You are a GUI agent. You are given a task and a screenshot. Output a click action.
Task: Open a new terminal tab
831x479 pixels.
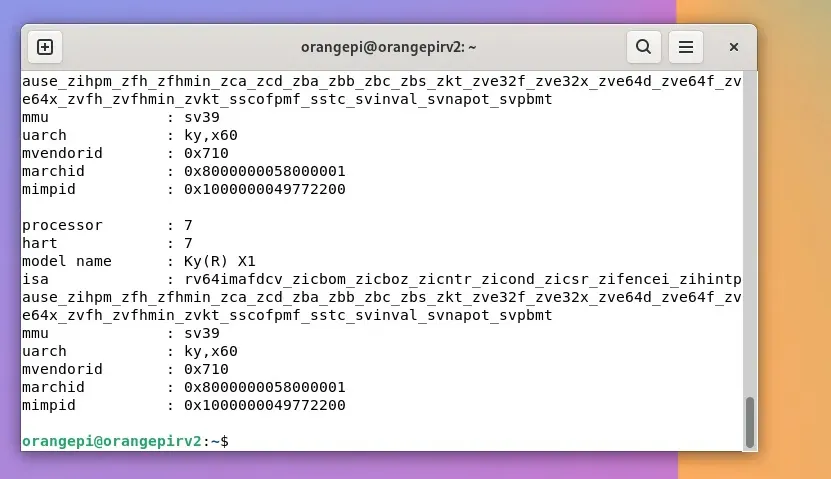tap(45, 47)
